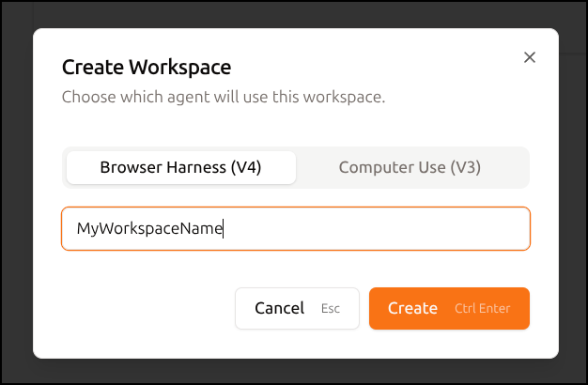Click the empty area of the name field

click(375, 229)
